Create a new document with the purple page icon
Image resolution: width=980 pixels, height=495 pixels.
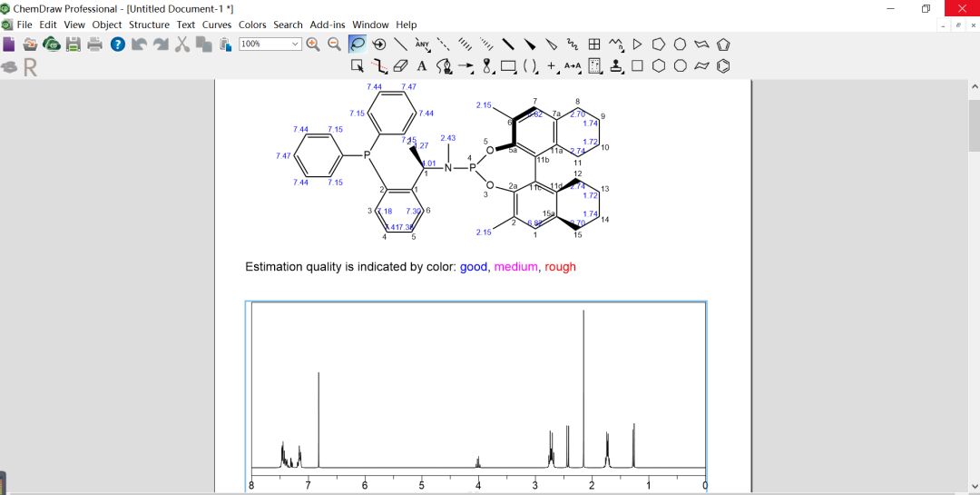coord(9,44)
